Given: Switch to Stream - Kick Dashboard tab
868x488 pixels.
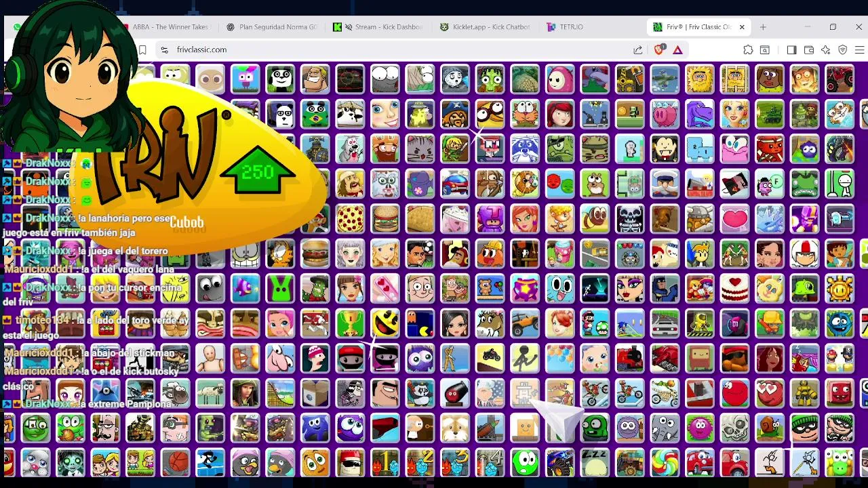Looking at the screenshot, I should (x=379, y=27).
